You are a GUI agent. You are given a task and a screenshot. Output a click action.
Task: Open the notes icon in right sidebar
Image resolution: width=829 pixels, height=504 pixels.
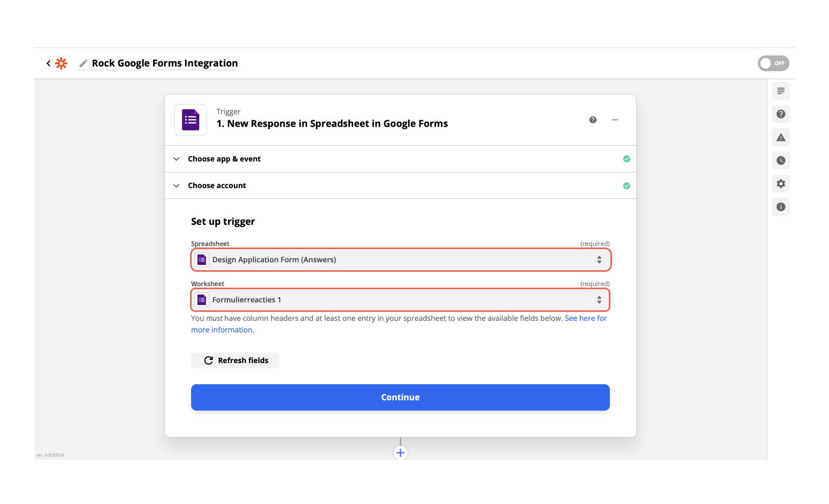(781, 91)
